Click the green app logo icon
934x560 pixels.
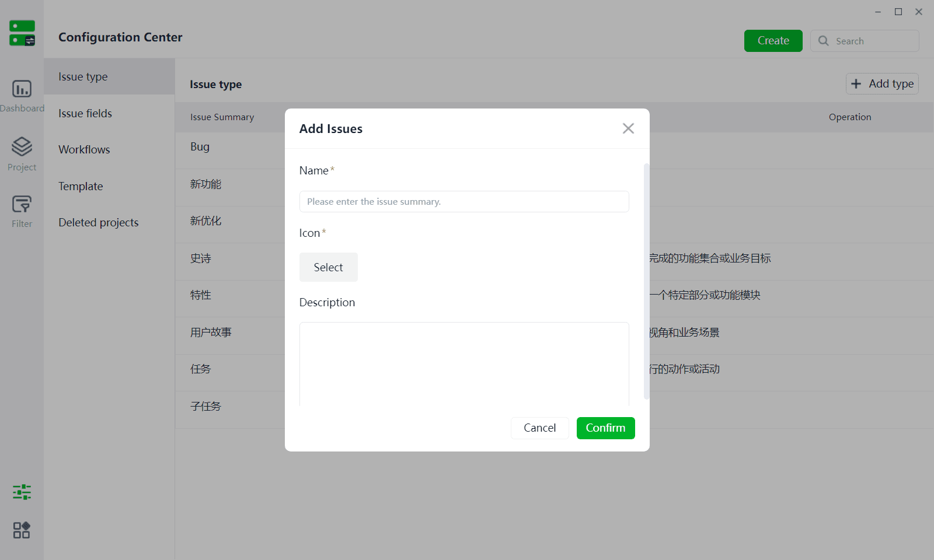[22, 33]
